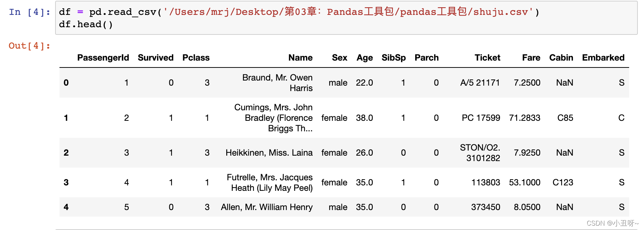Click the Name column header
This screenshot has height=230, width=644.
coord(301,58)
